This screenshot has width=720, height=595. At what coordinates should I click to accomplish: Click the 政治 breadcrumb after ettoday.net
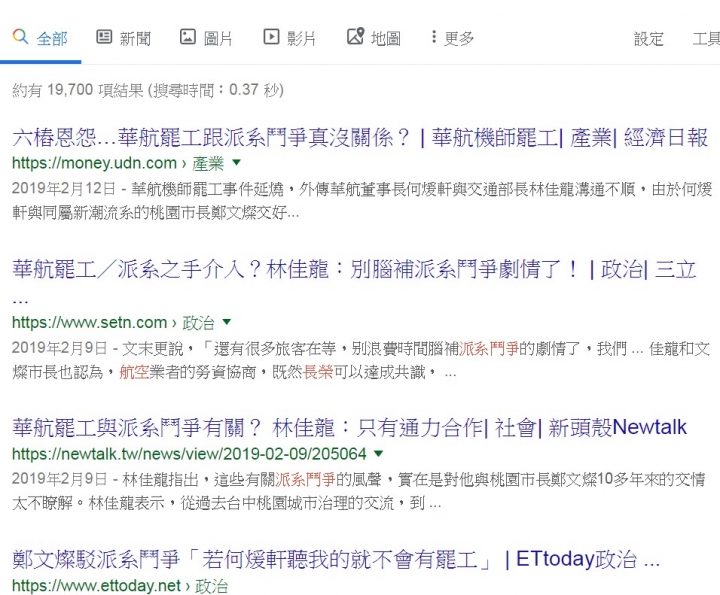211,586
